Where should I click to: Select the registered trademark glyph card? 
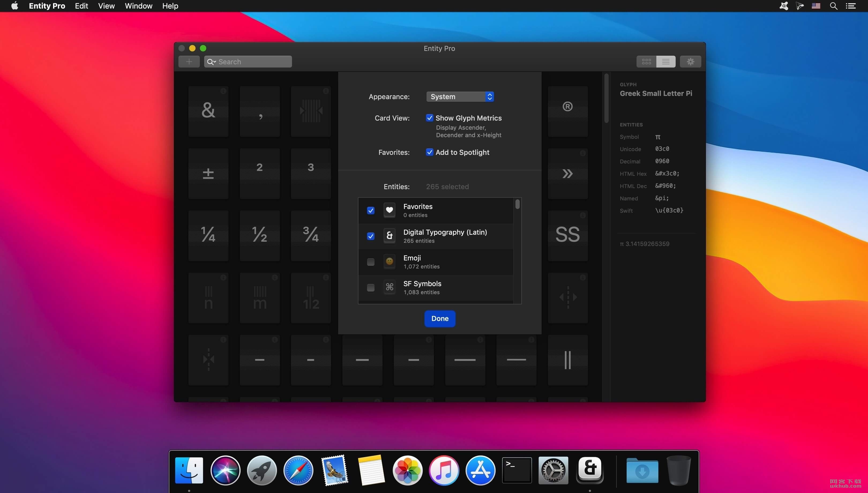tap(568, 111)
